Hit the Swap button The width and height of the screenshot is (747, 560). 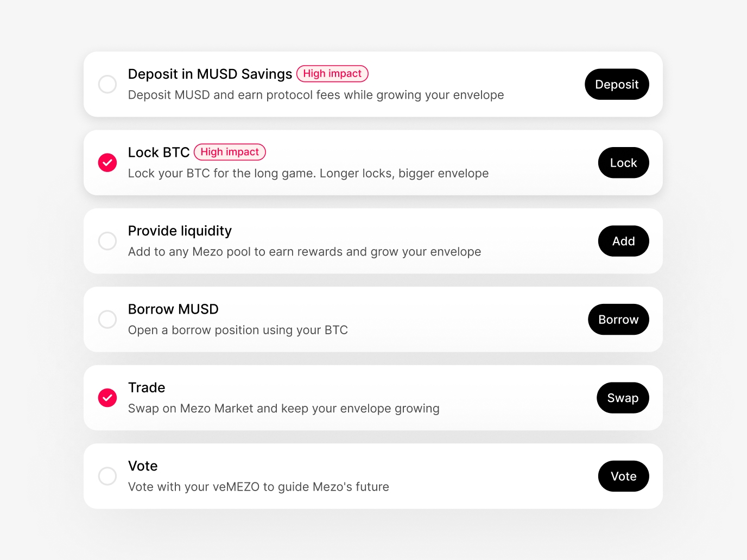tap(623, 398)
